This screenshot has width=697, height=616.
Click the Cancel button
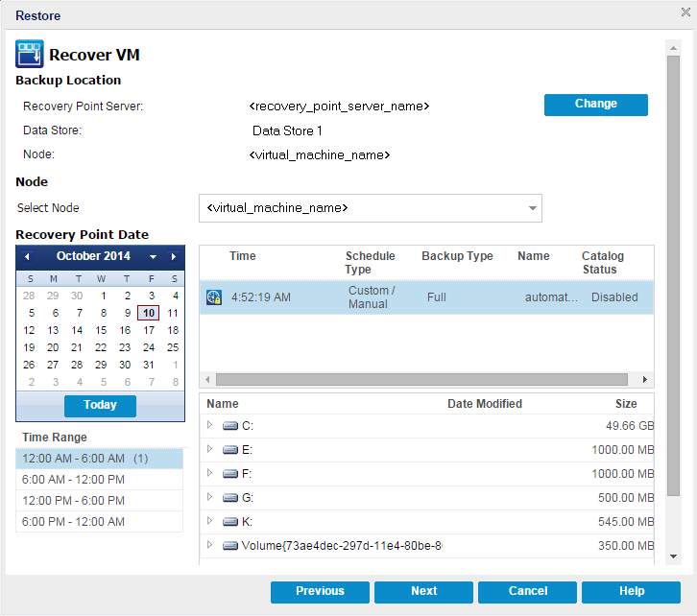(527, 592)
